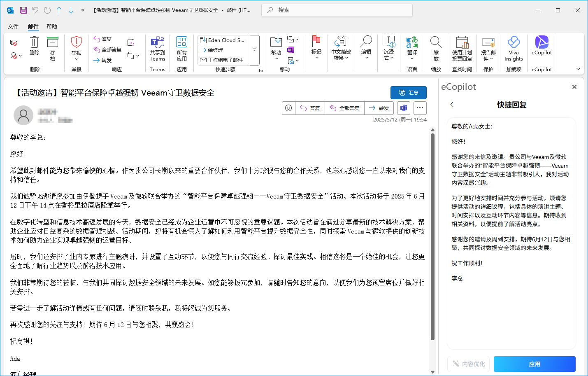Switch to the 文件 tab
This screenshot has height=376, width=588.
click(13, 26)
